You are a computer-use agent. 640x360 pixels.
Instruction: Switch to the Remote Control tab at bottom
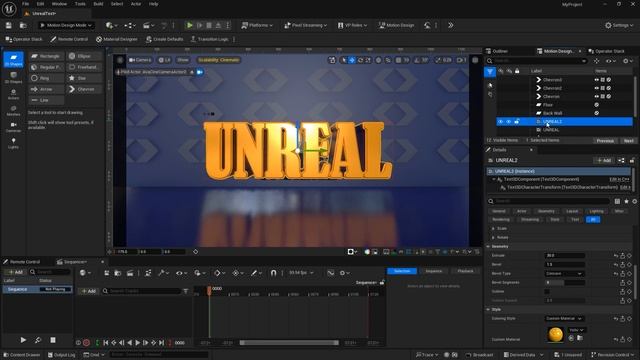[22, 262]
